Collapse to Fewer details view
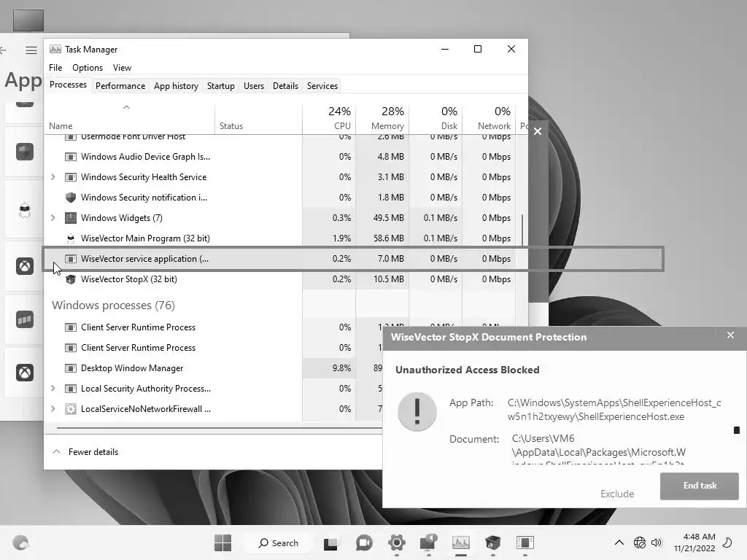The width and height of the screenshot is (747, 560). pos(86,452)
